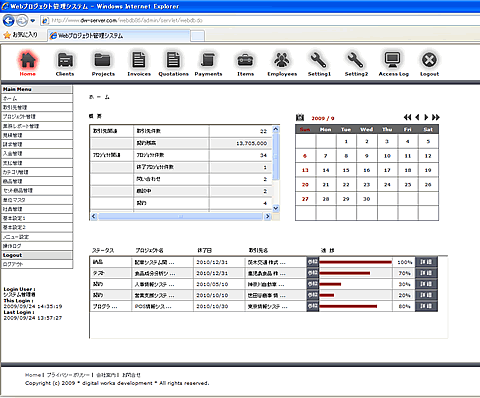This screenshot has width=480, height=398.
Task: Click the 100% progress bar
Action: coord(356,262)
